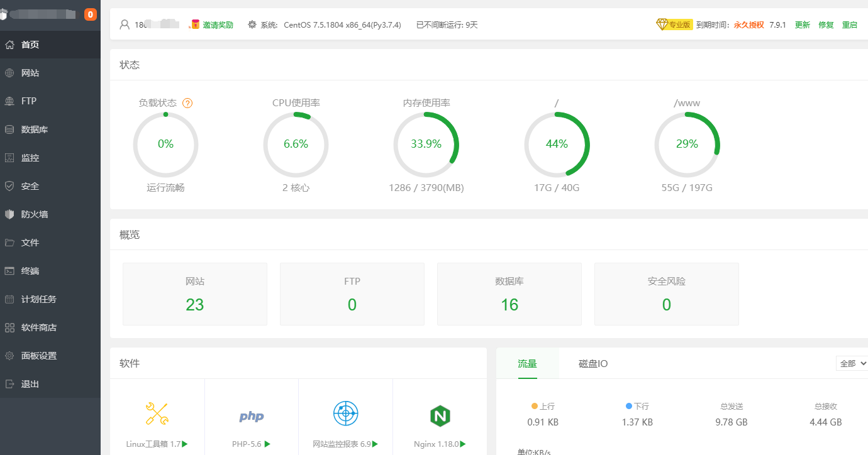The image size is (868, 455).
Task: Open 计划任务 from the sidebar
Action: click(38, 299)
